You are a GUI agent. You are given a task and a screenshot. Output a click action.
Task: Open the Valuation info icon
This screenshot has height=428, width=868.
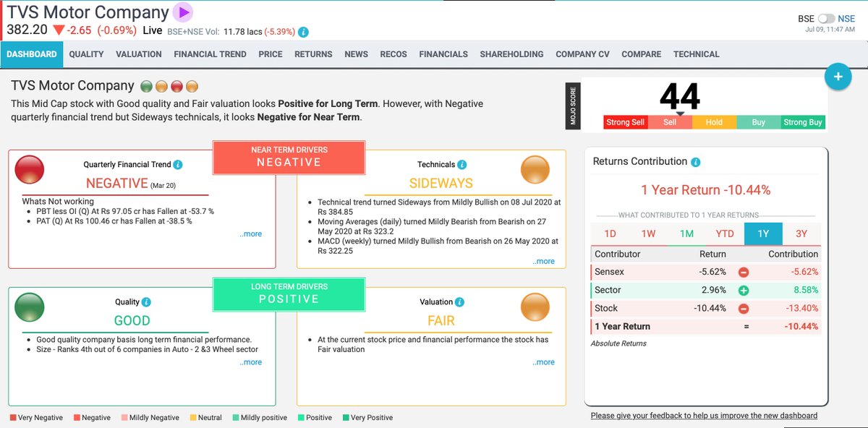tap(460, 302)
